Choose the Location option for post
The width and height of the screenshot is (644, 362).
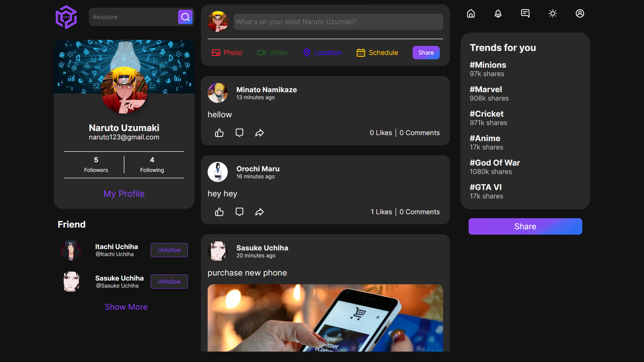point(322,53)
